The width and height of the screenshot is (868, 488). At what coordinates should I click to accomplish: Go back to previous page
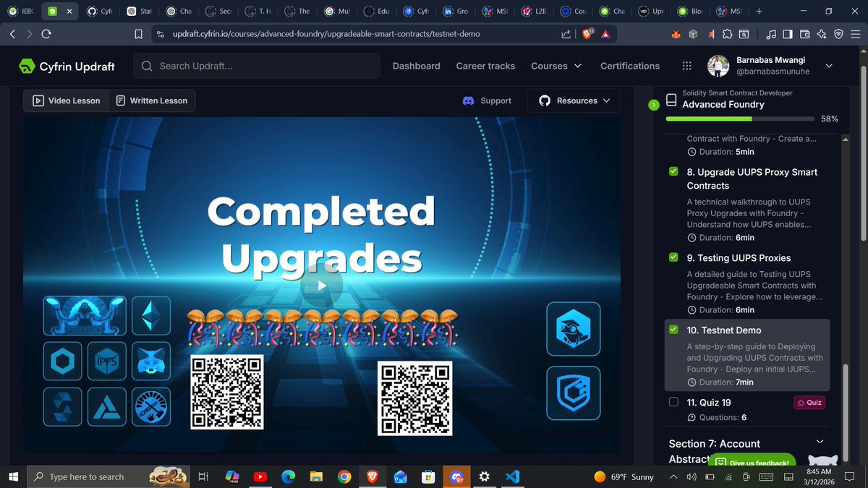(14, 34)
